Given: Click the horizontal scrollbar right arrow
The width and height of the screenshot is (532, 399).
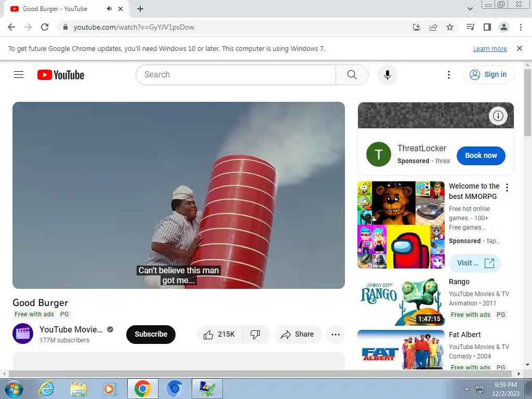Looking at the screenshot, I should pyautogui.click(x=518, y=374).
